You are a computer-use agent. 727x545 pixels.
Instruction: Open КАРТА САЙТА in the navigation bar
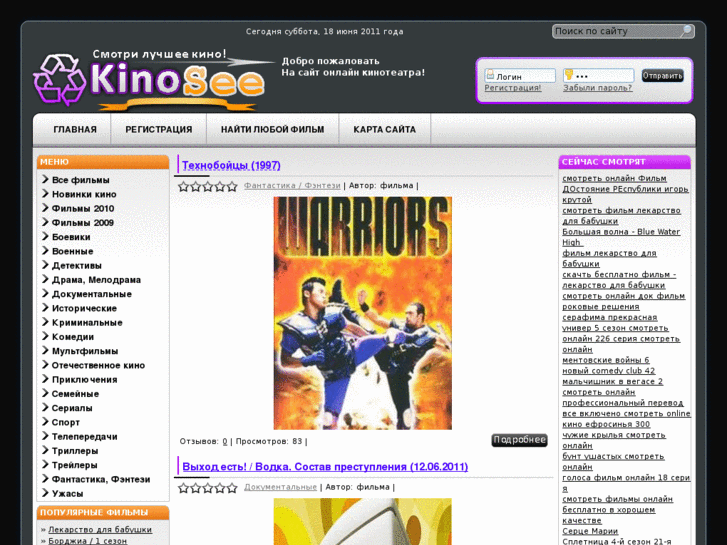(x=385, y=130)
